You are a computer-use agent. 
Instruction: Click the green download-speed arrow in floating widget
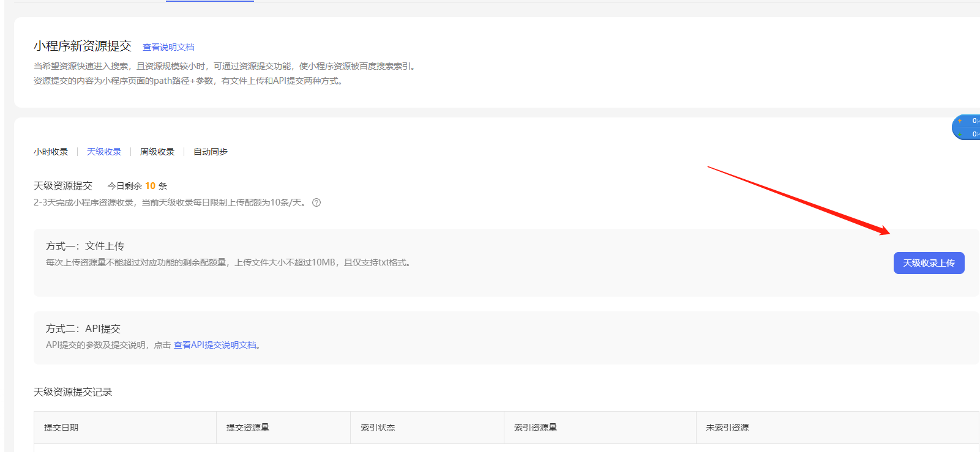960,134
